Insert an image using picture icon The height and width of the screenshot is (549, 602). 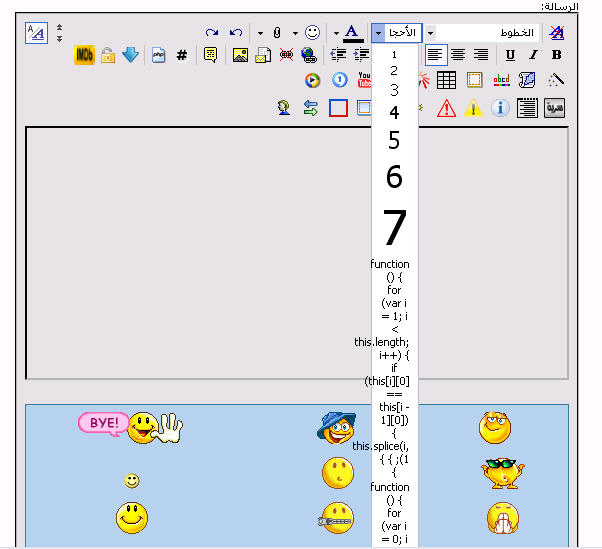240,55
